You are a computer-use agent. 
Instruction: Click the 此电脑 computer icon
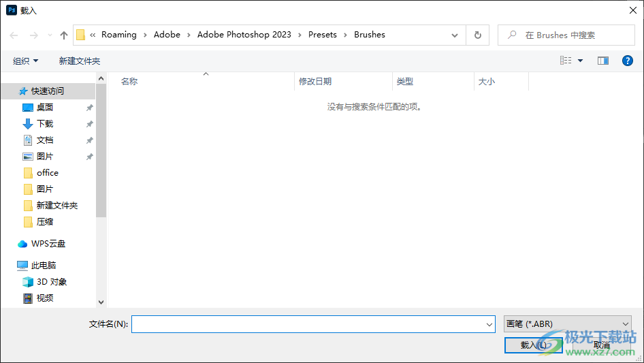point(22,266)
